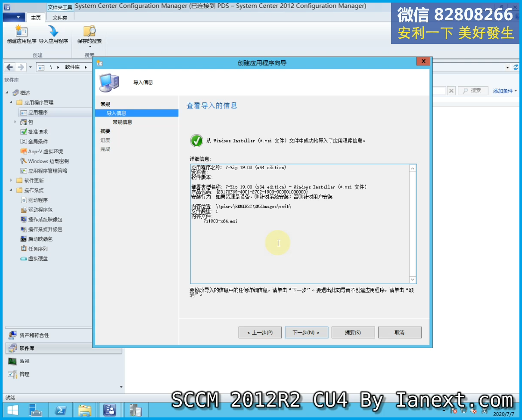
Task: Open the 添加条件 dropdown link
Action: (x=505, y=91)
